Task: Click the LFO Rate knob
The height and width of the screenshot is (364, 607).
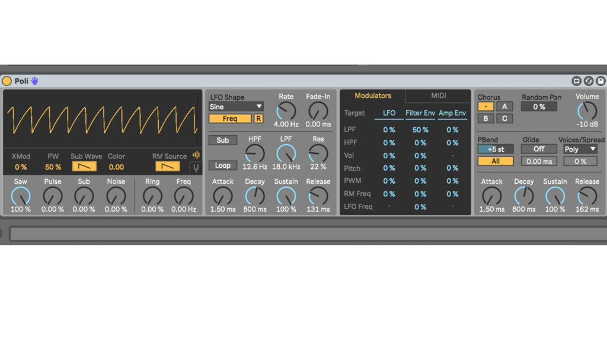Action: pyautogui.click(x=286, y=111)
